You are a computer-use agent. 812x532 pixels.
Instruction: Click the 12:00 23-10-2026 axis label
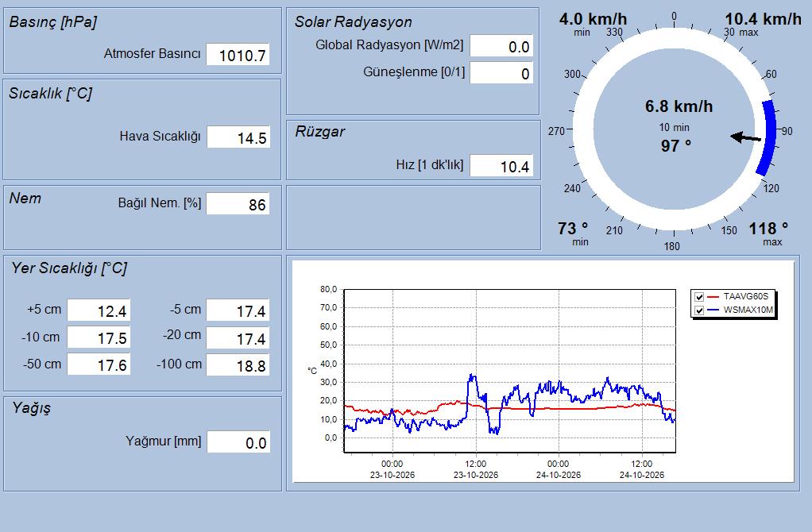475,469
